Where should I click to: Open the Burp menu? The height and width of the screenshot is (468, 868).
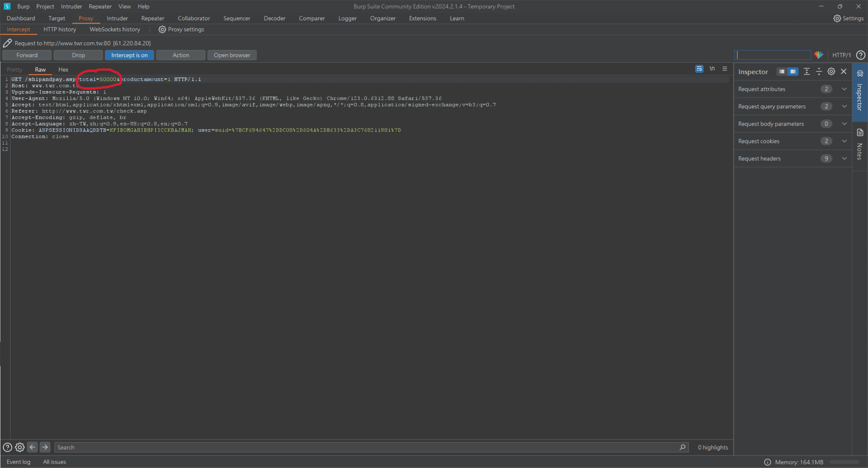(x=23, y=6)
